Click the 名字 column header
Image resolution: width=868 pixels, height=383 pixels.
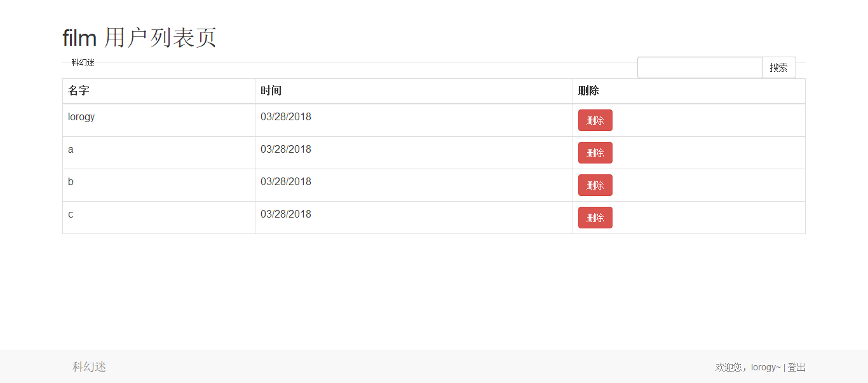159,91
